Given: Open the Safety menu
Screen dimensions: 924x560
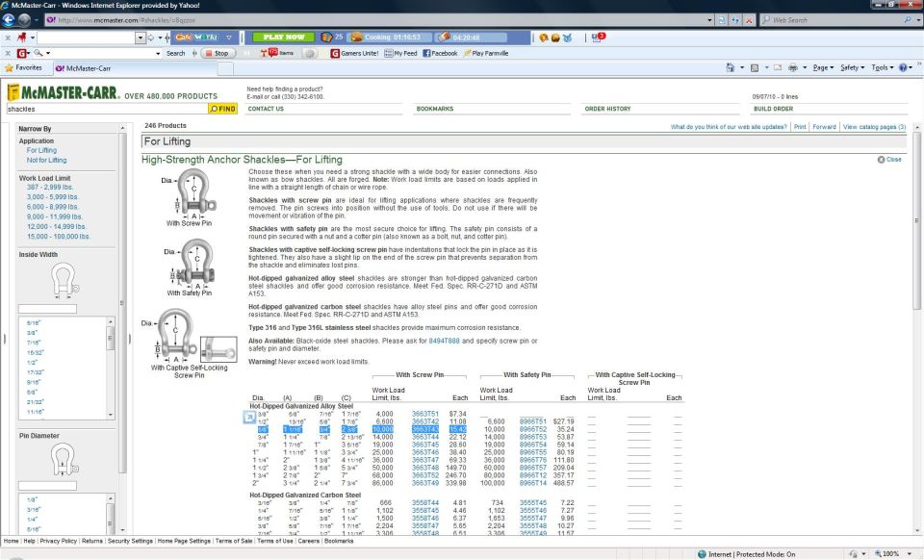Looking at the screenshot, I should (852, 67).
